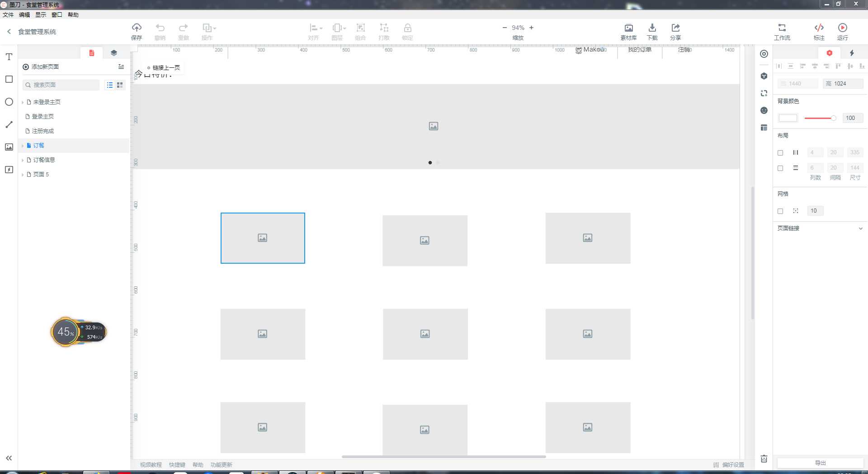Viewport: 868px width, 474px height.
Task: Expand the 未登录主页 page tree
Action: (23, 103)
